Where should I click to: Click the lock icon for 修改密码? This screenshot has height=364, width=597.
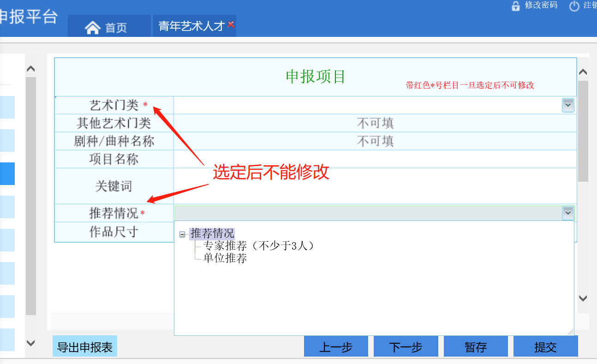516,6
